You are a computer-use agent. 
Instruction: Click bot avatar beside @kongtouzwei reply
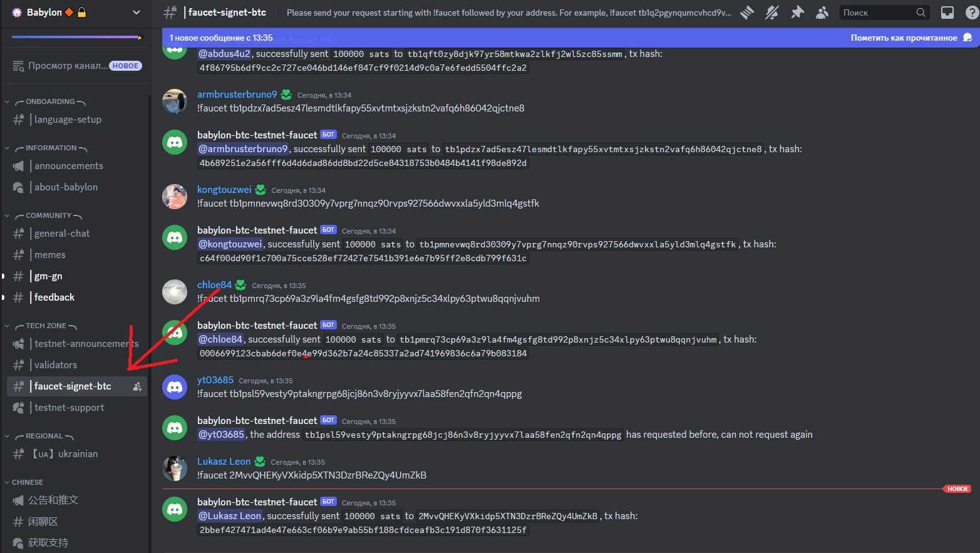pyautogui.click(x=175, y=237)
